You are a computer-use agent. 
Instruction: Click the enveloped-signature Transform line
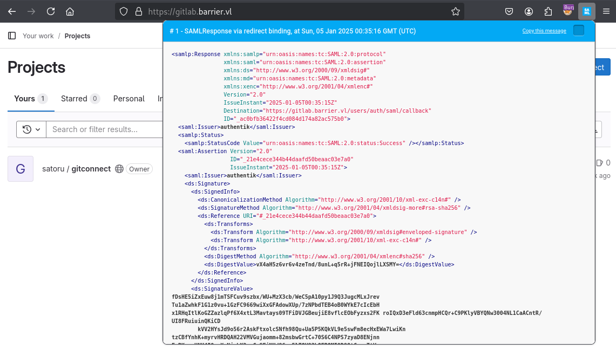[344, 232]
